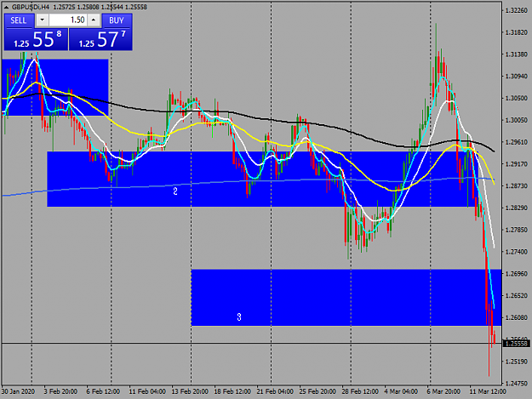Click the 1.24750 price scale label
The image size is (532, 399).
(x=516, y=384)
